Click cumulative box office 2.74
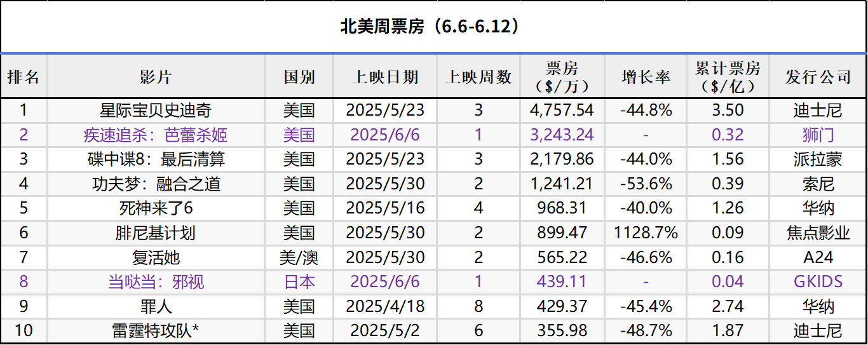Screen dimensions: 868x345 [728, 307]
